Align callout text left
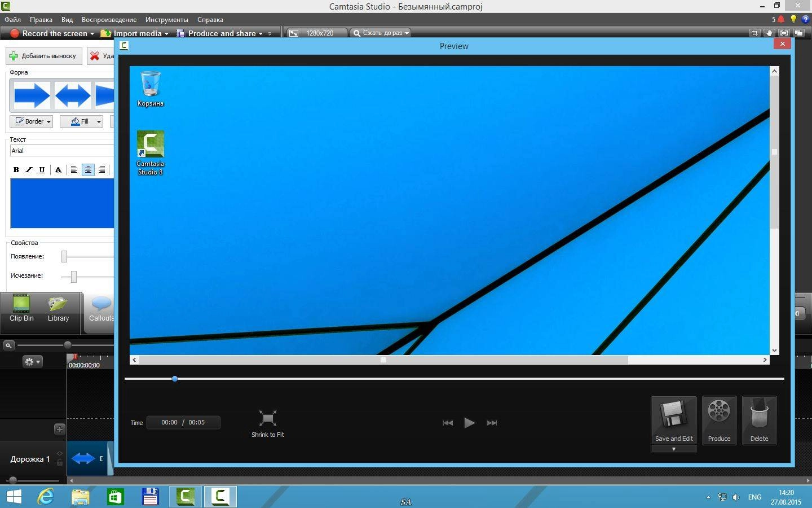The height and width of the screenshot is (508, 812). click(x=74, y=169)
